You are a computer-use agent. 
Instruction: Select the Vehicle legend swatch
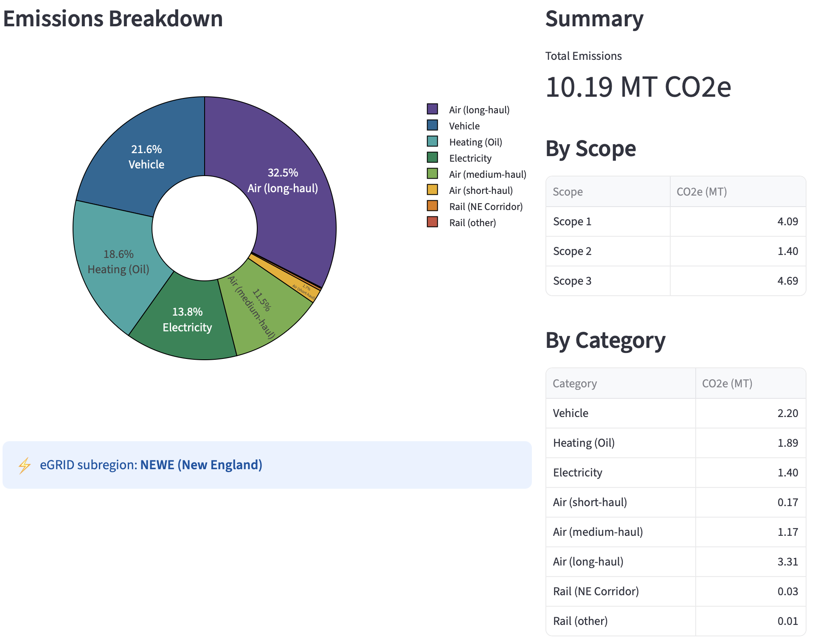[433, 126]
